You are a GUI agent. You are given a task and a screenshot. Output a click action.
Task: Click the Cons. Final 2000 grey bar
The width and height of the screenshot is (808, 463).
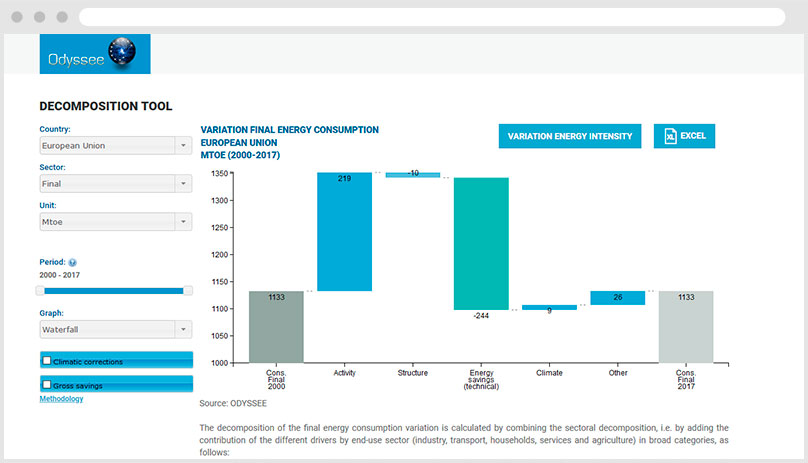pyautogui.click(x=275, y=326)
